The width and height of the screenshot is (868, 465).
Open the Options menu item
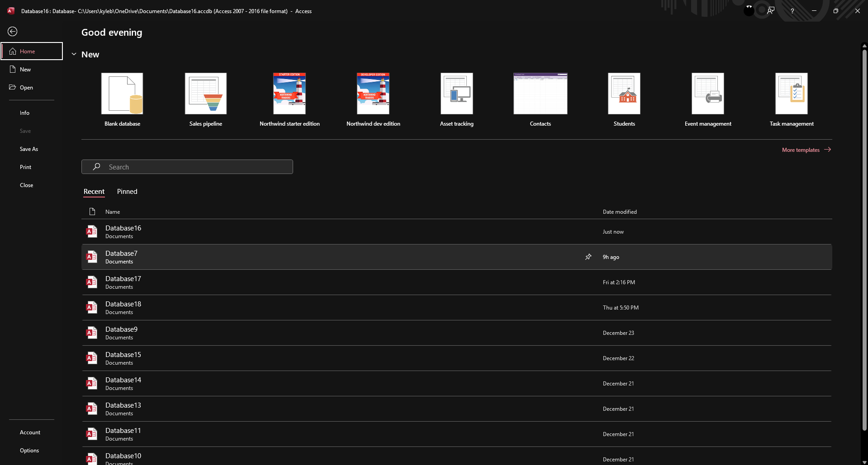coord(29,451)
